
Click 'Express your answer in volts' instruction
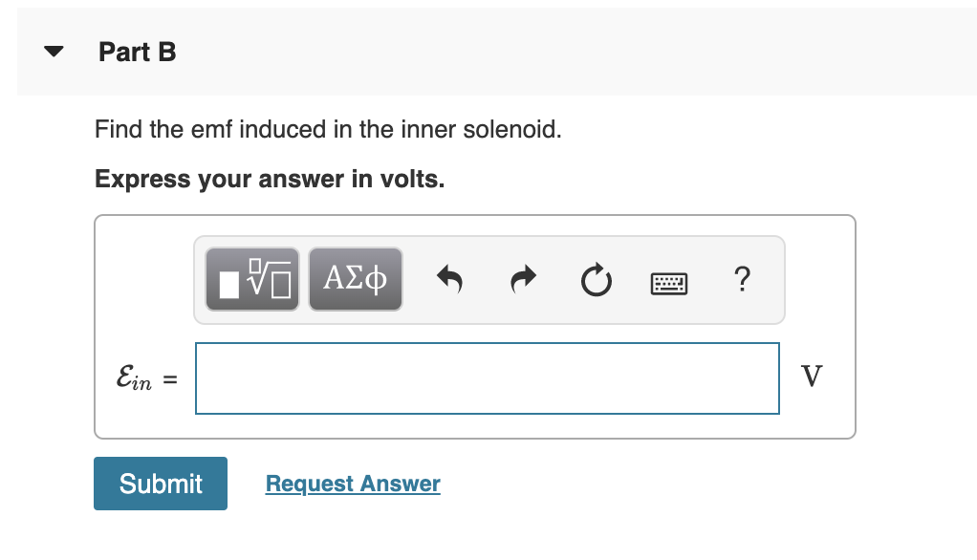click(270, 180)
